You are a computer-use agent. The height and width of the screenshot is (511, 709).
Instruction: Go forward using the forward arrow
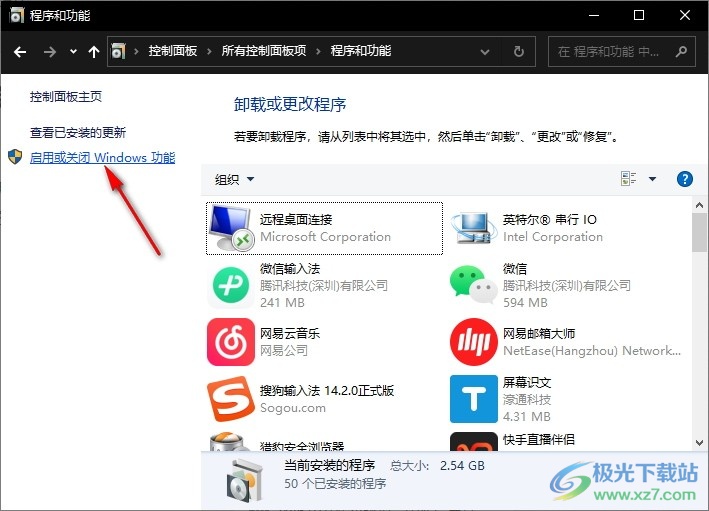(50, 52)
